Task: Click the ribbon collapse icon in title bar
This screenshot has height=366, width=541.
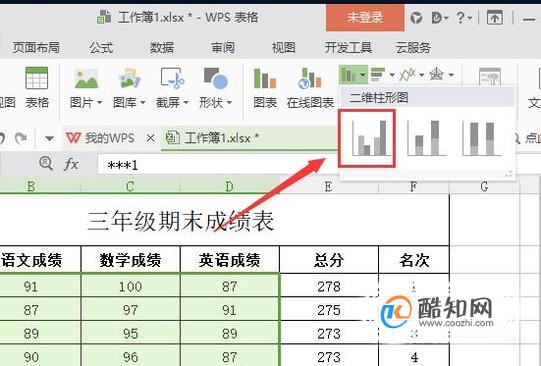Action: point(494,17)
